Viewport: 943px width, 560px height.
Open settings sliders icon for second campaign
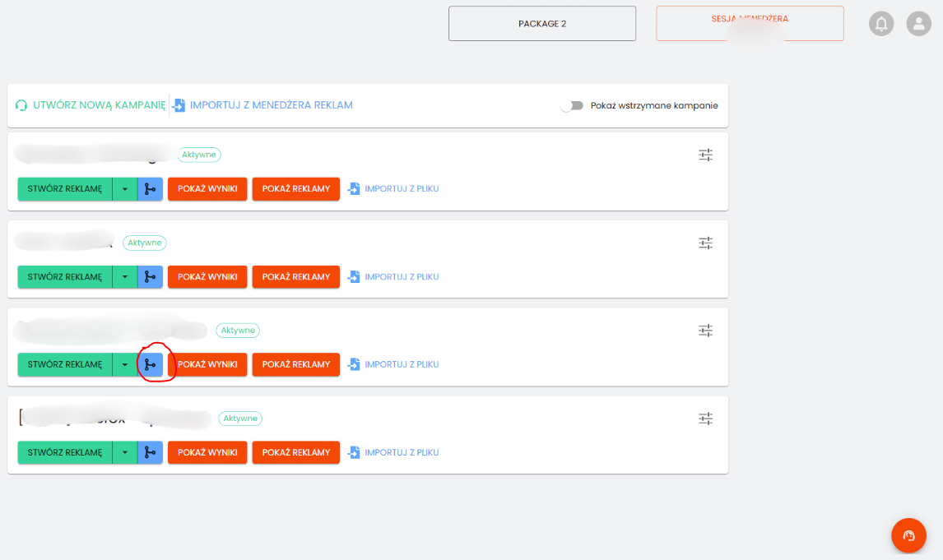coord(705,243)
